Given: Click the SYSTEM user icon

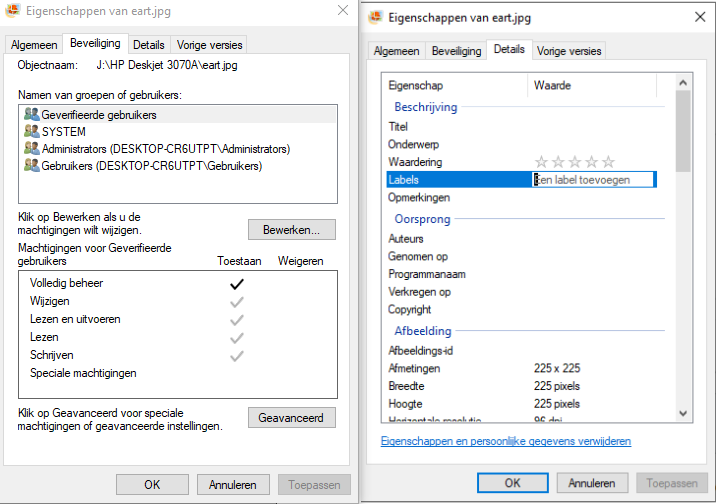Looking at the screenshot, I should coord(31,132).
